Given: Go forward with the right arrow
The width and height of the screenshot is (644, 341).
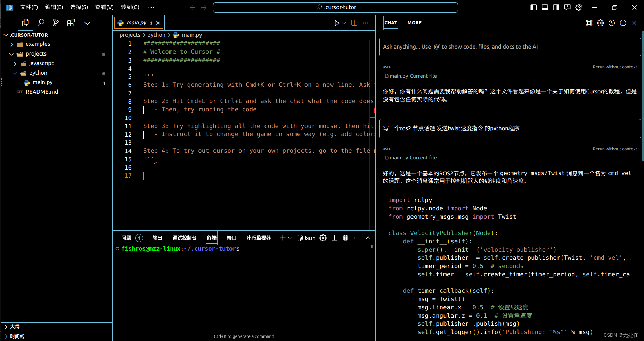Looking at the screenshot, I should tap(204, 7).
